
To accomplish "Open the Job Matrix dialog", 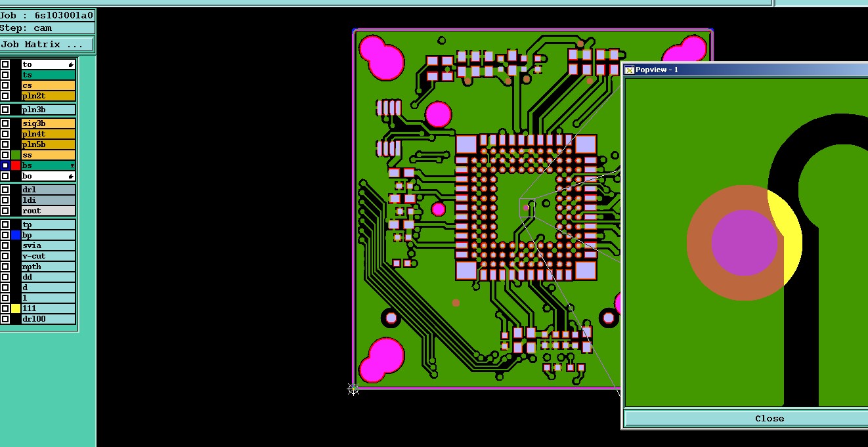I will pyautogui.click(x=47, y=45).
